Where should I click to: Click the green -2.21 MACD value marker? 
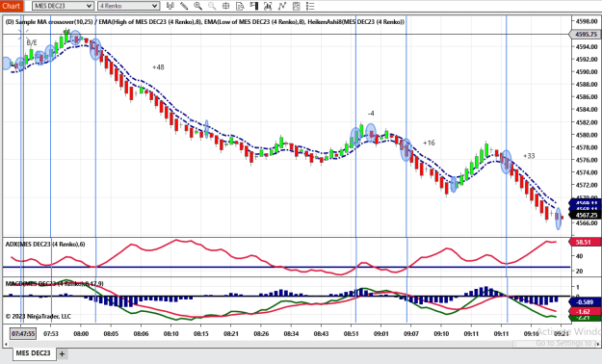585,318
